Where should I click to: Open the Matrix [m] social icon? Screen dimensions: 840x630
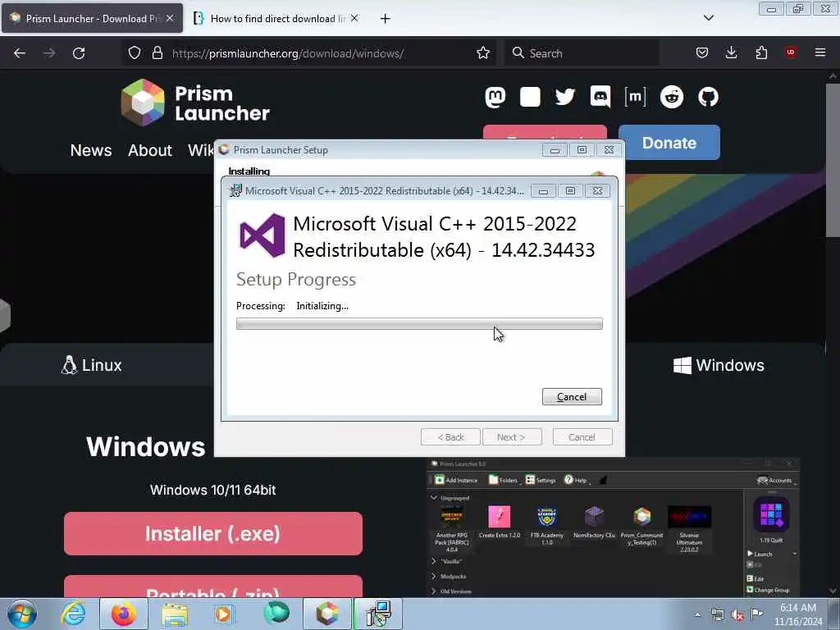(635, 97)
